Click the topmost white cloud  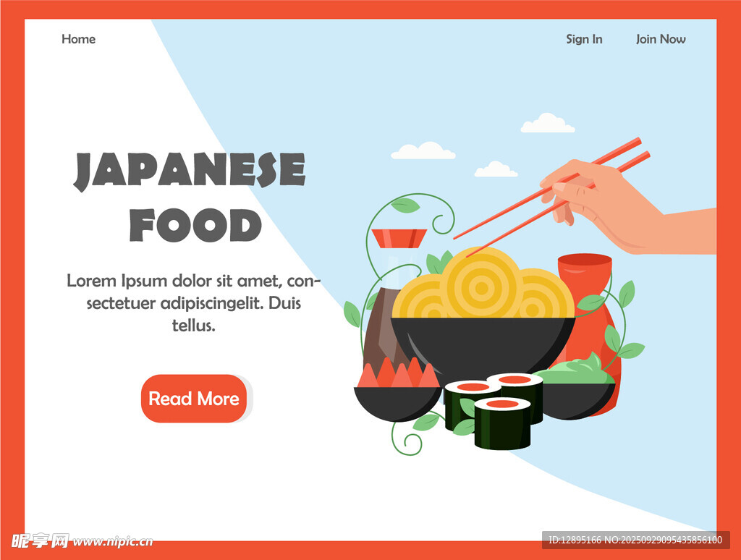point(547,123)
